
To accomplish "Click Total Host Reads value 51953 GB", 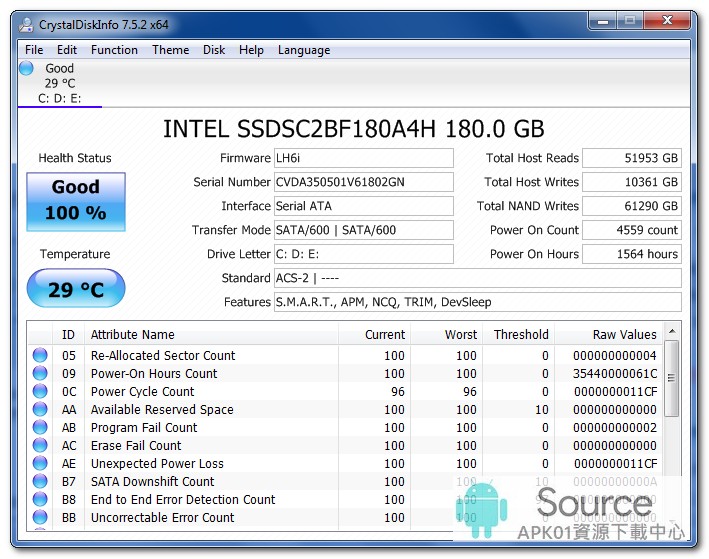I will 632,158.
